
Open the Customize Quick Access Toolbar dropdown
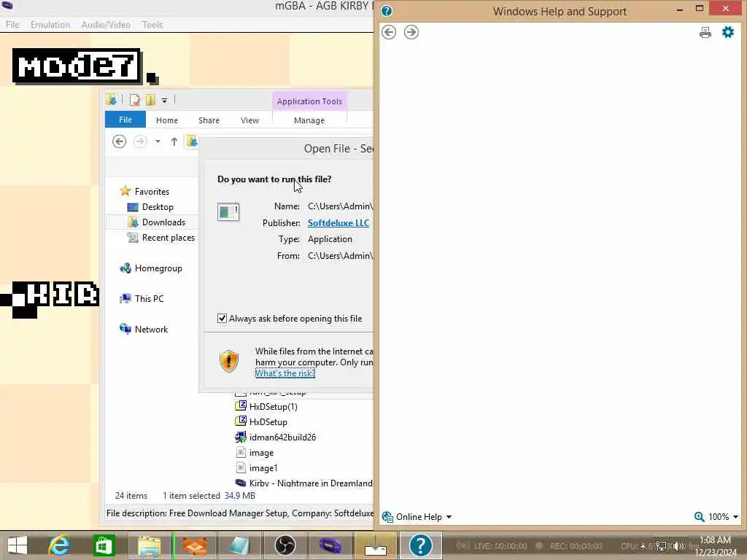click(164, 101)
